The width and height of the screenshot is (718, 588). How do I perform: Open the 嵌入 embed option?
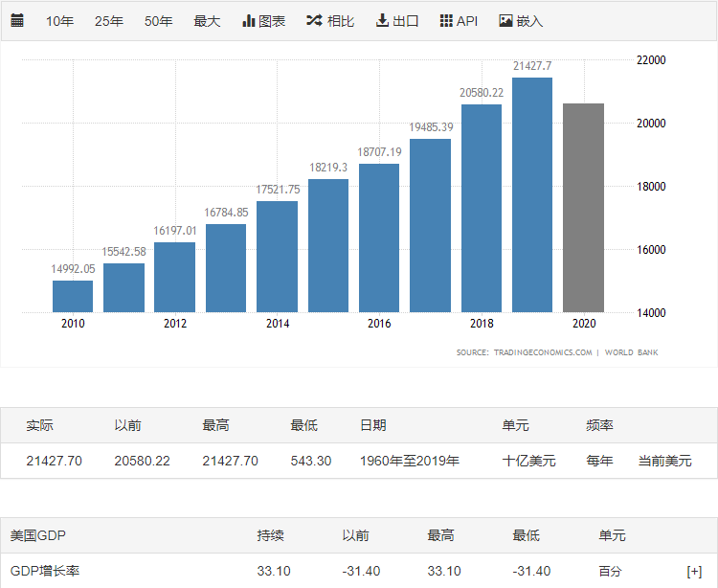tap(521, 21)
